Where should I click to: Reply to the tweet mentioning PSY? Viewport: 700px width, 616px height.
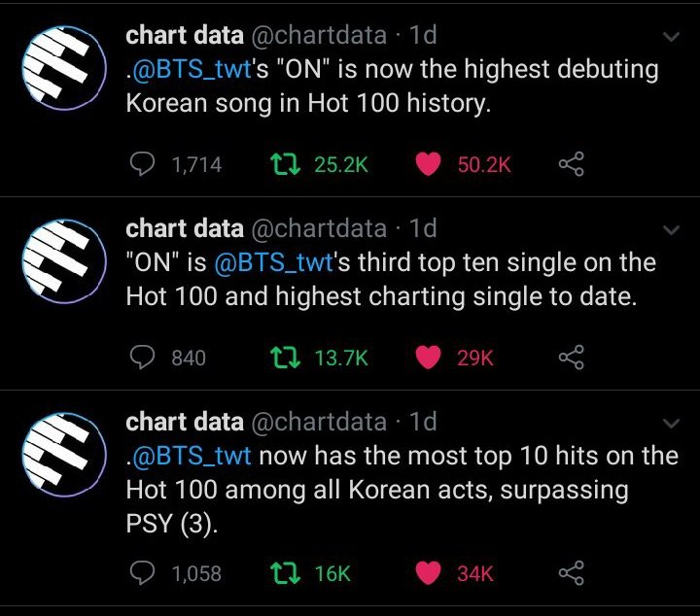[143, 573]
